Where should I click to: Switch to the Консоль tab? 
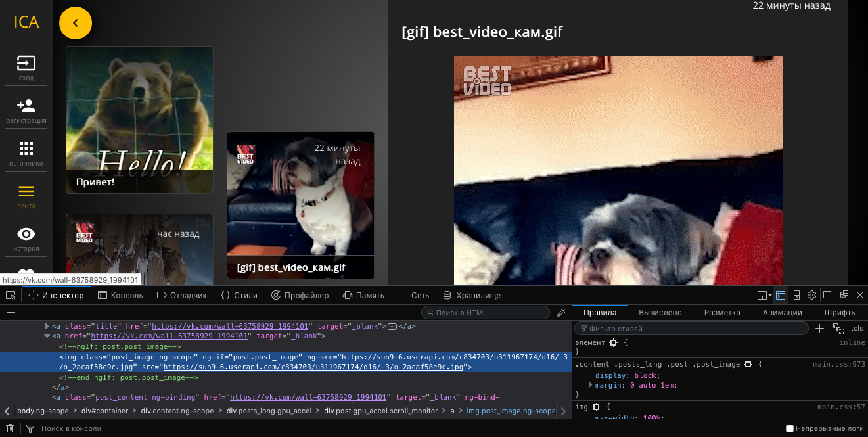120,296
